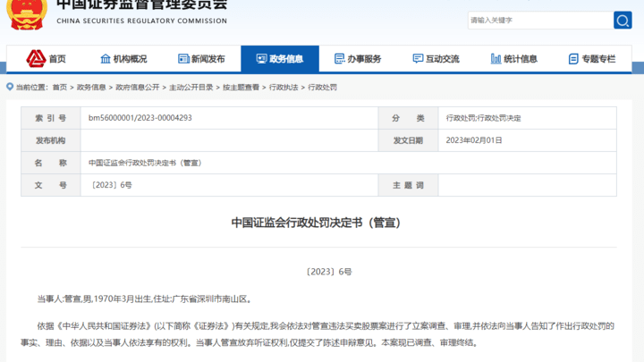Click the monitor icon next to 政务信息
The width and height of the screenshot is (644, 362).
261,59
